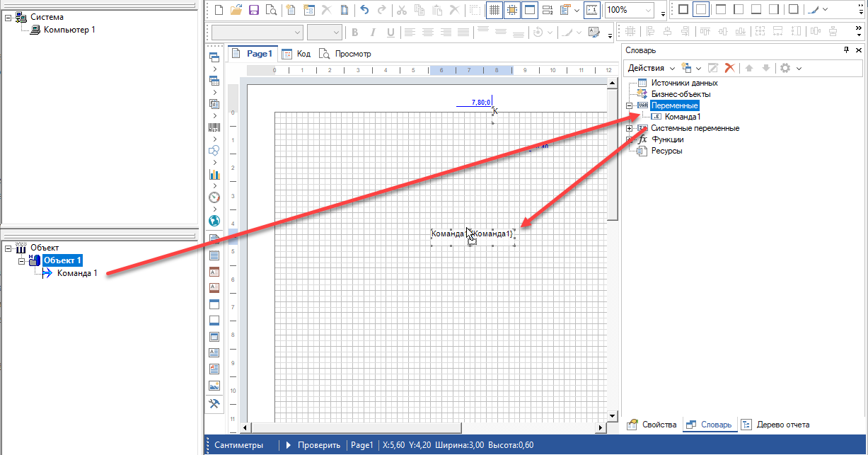Select Компьютер 1 in the system tree
Screen dimensions: 868x455
(x=69, y=29)
